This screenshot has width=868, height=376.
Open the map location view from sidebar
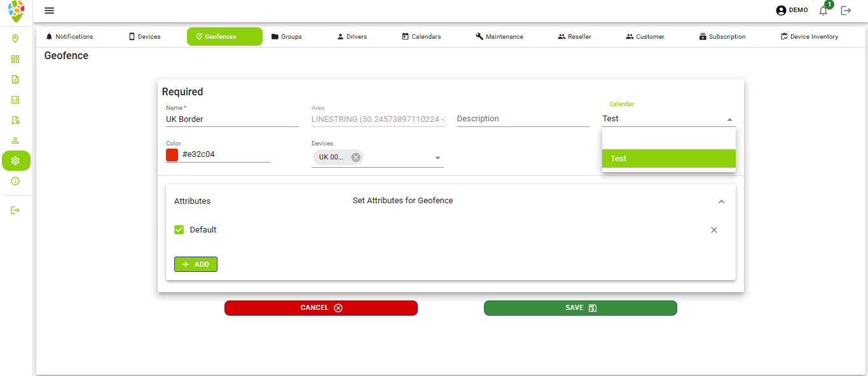click(16, 39)
